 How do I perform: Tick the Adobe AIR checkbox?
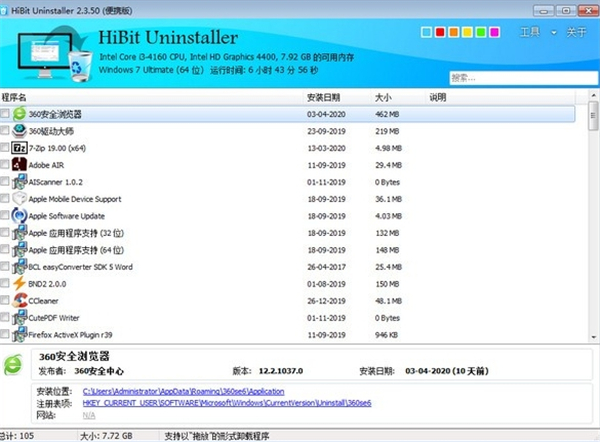5,165
